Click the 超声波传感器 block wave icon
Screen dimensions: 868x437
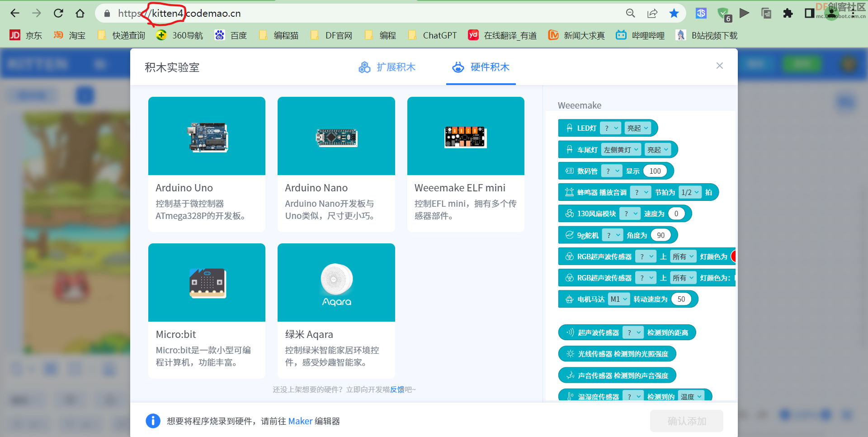coord(571,332)
